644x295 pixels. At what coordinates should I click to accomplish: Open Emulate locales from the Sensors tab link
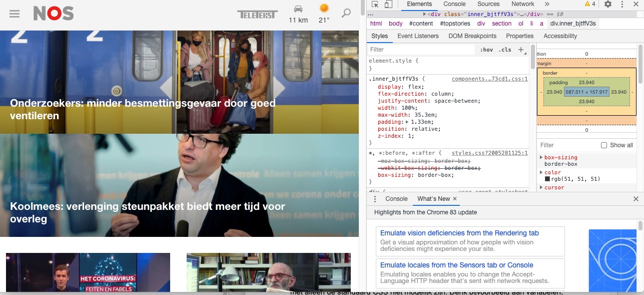click(x=457, y=265)
